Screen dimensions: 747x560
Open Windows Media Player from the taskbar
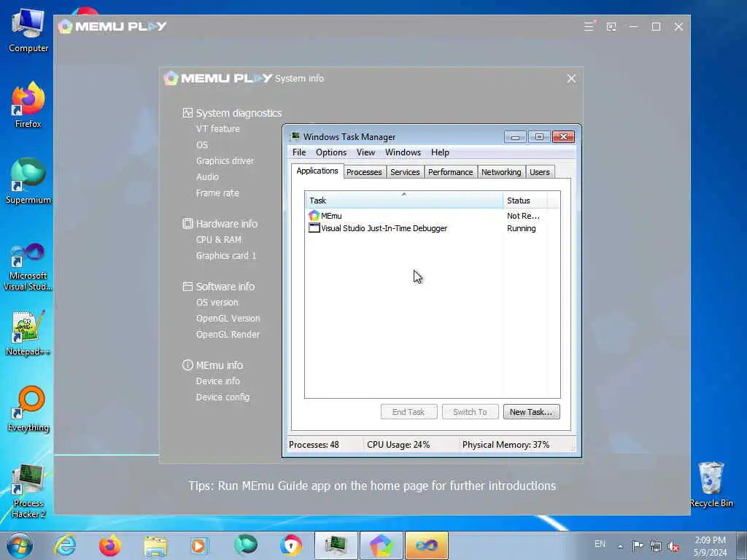(198, 545)
